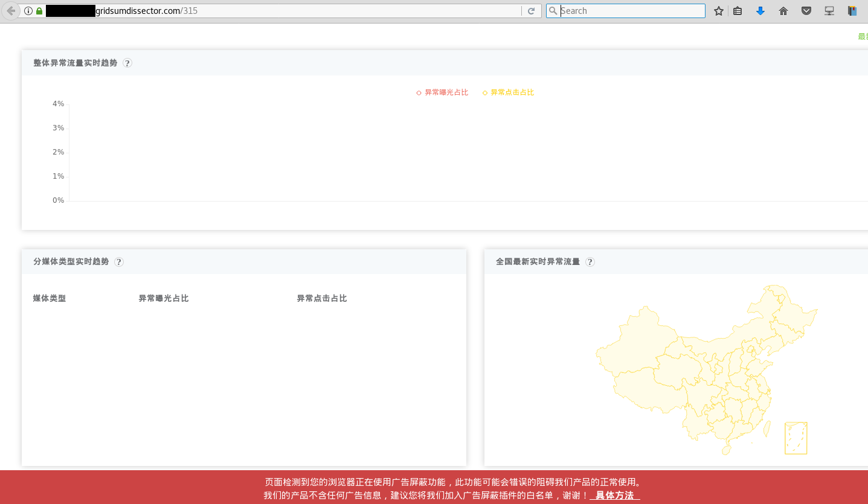This screenshot has height=504, width=868.
Task: Toggle 异常点击占比 legend series
Action: (x=509, y=92)
